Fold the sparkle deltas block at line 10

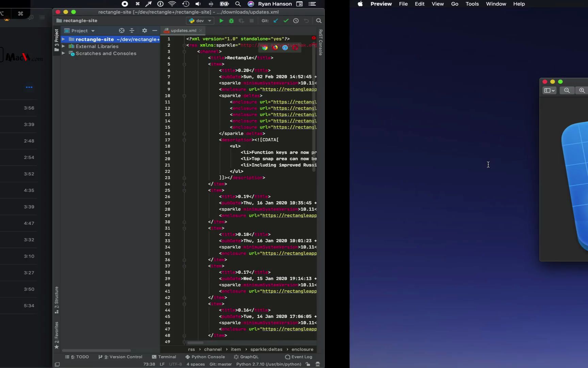(x=184, y=96)
